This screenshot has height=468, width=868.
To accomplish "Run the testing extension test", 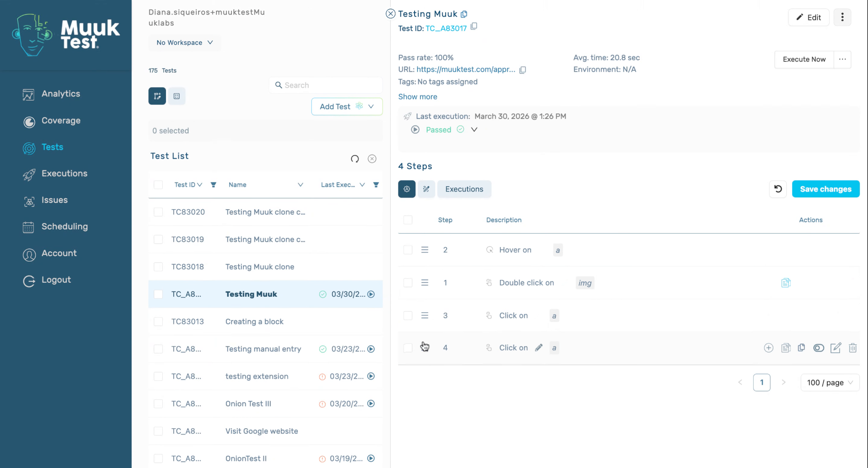I will pyautogui.click(x=371, y=376).
